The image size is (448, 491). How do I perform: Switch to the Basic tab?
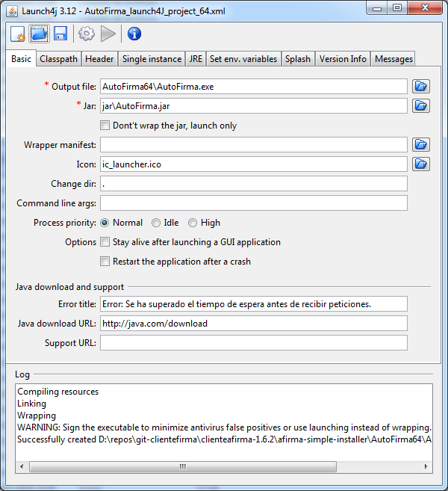(x=21, y=58)
